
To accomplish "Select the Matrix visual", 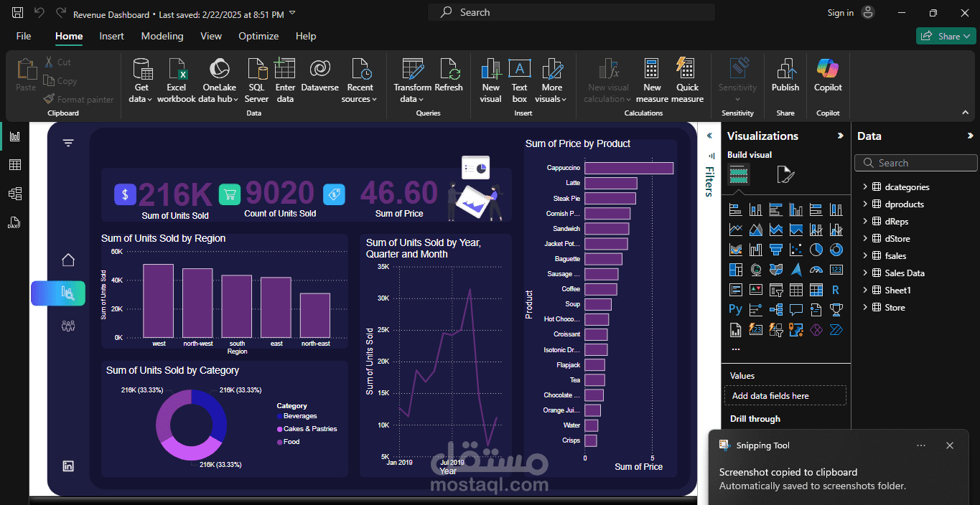I will (816, 290).
